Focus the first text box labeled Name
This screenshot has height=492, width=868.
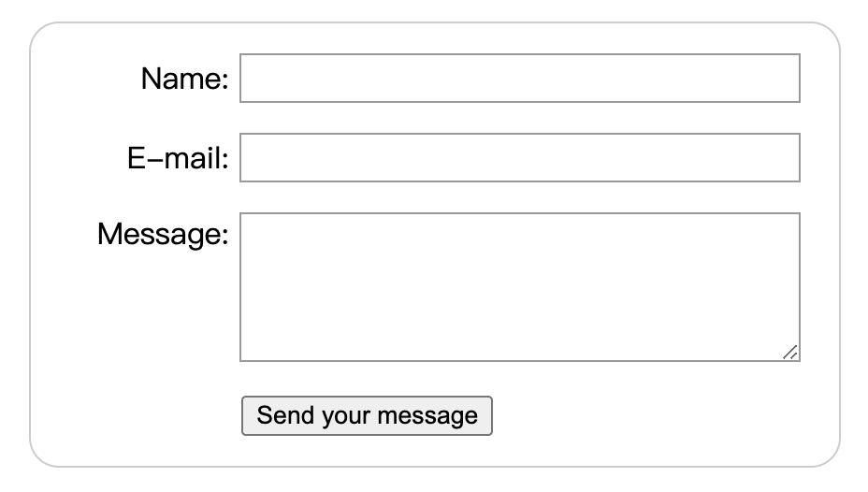(519, 78)
